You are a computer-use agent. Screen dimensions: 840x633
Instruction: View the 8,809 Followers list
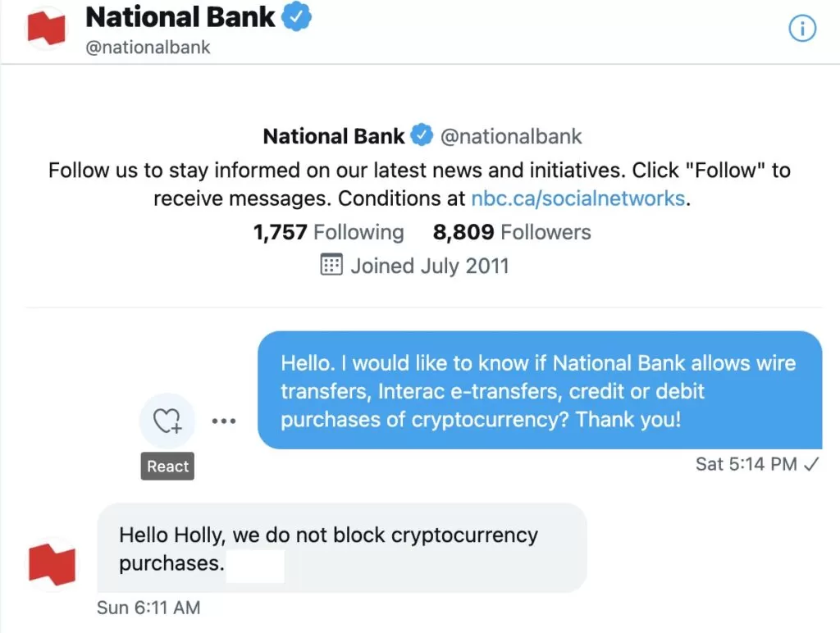[511, 232]
